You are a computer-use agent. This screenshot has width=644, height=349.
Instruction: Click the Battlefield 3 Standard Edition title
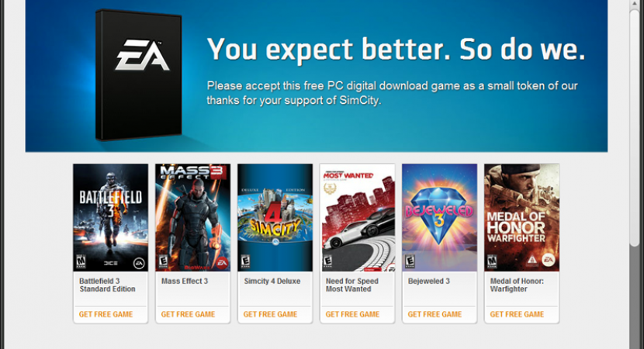[x=107, y=285]
